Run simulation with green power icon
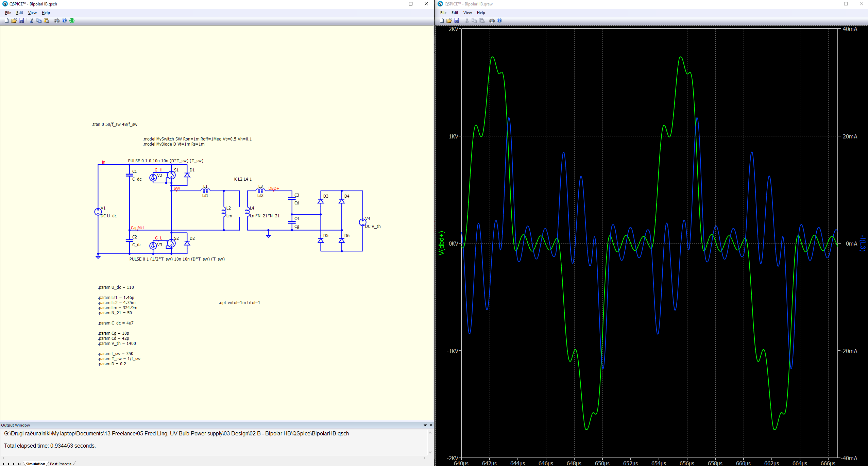The height and width of the screenshot is (466, 868). click(x=72, y=21)
